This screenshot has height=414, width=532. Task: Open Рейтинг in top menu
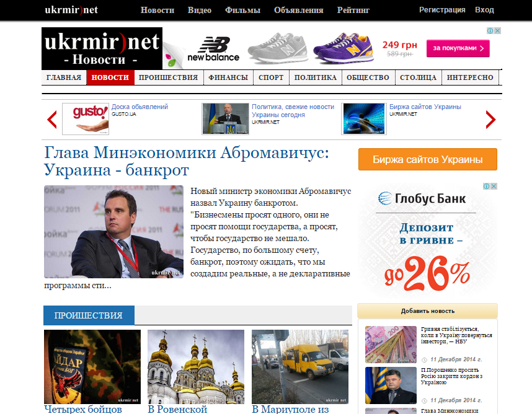click(x=353, y=10)
